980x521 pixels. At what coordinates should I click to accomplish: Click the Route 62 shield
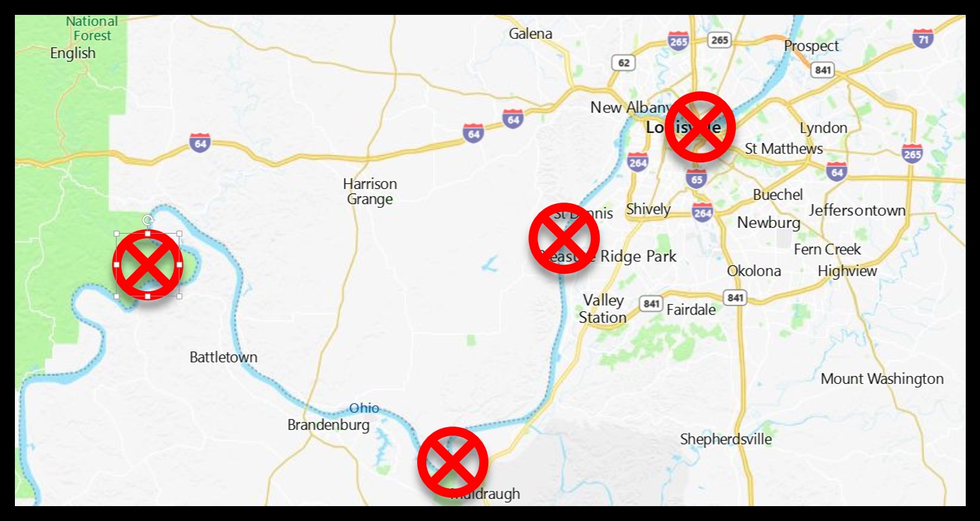pos(623,63)
